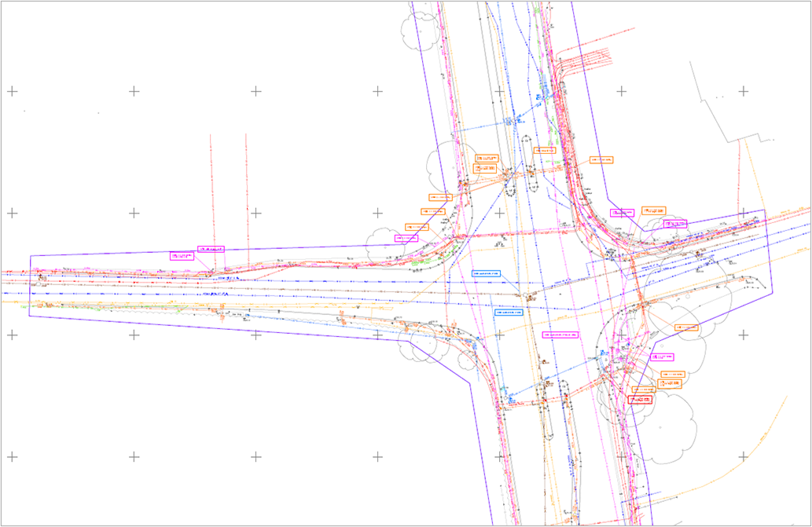Click the top-left grid cross marker
812x527 pixels.
pyautogui.click(x=12, y=91)
